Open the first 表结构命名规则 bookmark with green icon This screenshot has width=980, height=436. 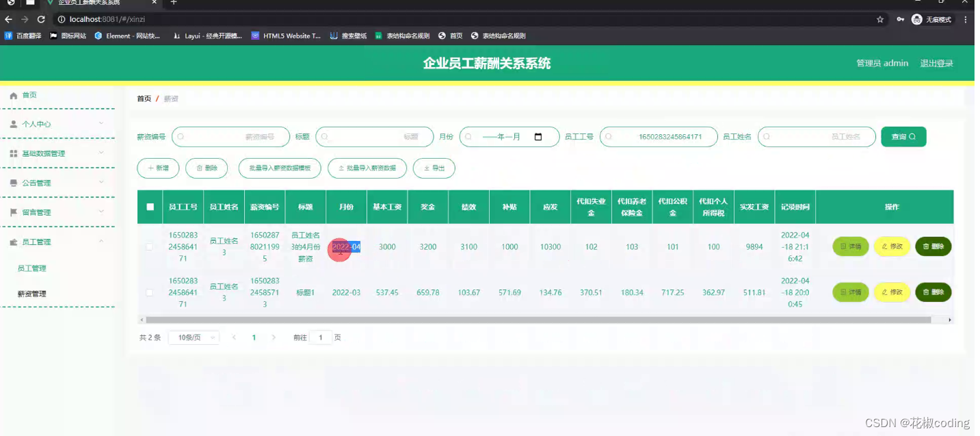(x=402, y=36)
